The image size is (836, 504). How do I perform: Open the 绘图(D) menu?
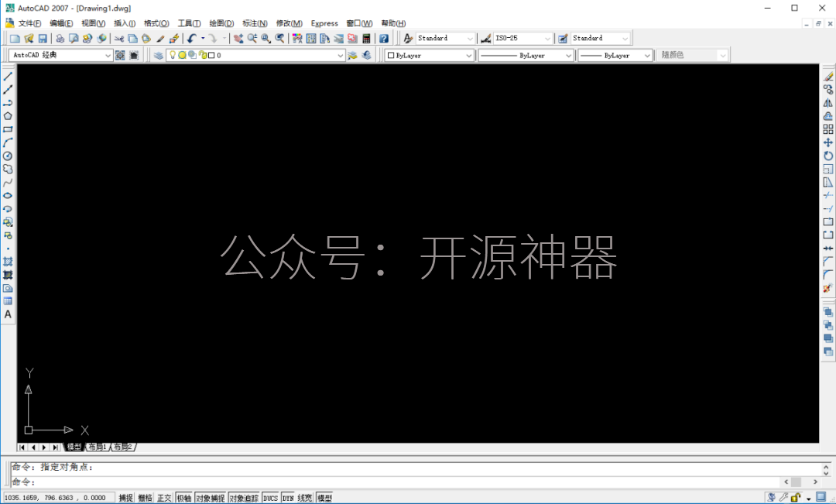[x=222, y=23]
